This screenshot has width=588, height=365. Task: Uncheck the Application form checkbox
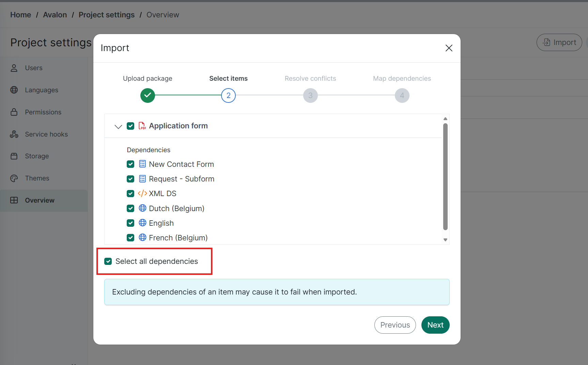click(x=130, y=126)
